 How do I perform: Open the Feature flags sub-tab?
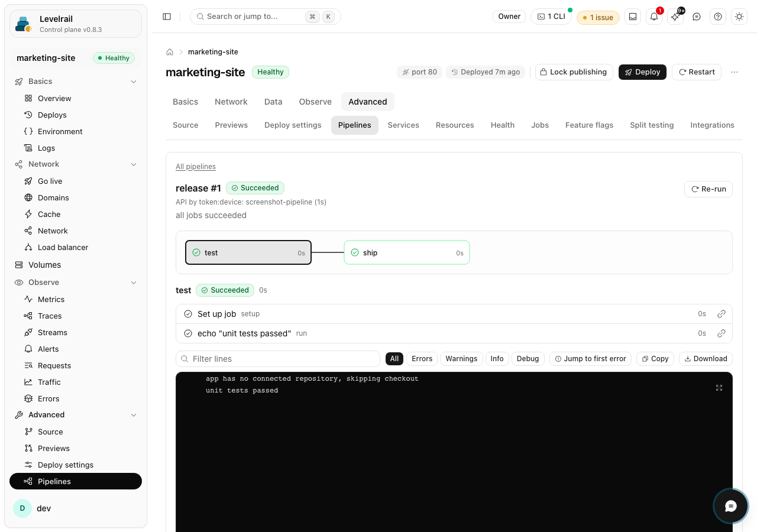589,125
